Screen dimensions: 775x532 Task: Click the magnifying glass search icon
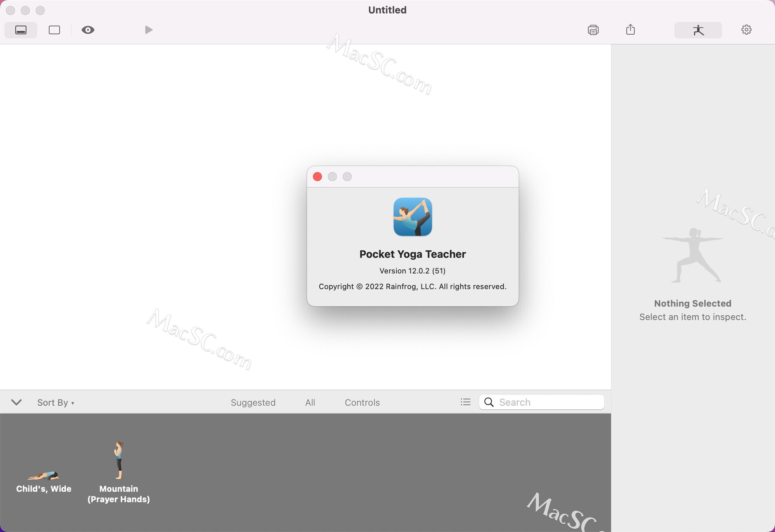pos(489,402)
